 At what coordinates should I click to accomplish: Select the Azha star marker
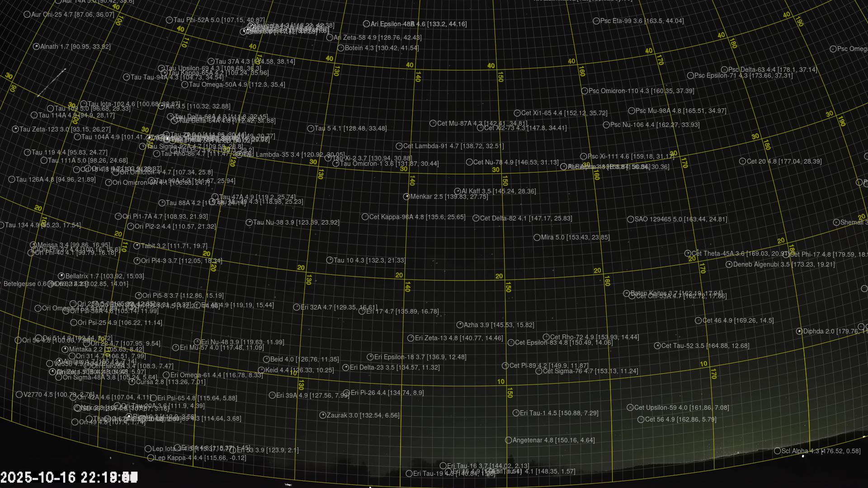pyautogui.click(x=460, y=325)
